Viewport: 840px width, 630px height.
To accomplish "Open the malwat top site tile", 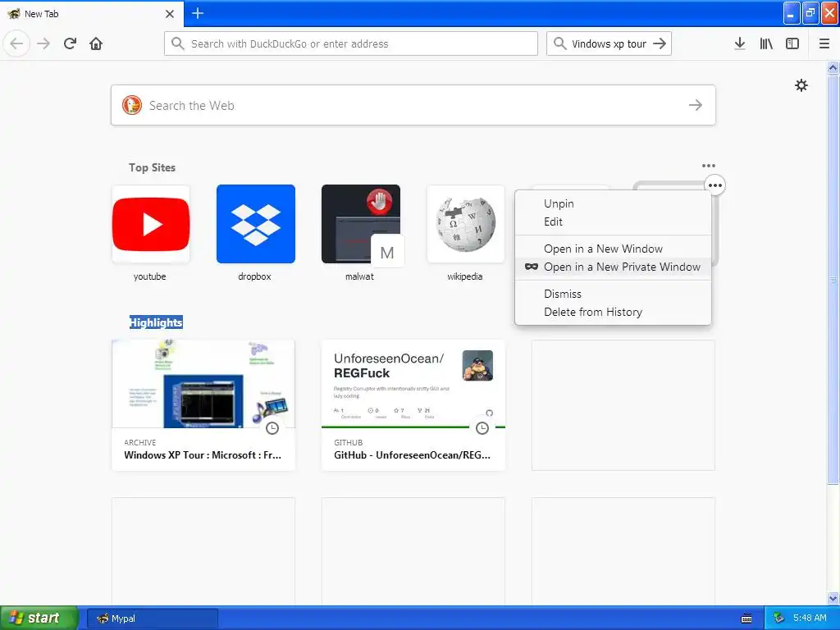I will click(361, 224).
